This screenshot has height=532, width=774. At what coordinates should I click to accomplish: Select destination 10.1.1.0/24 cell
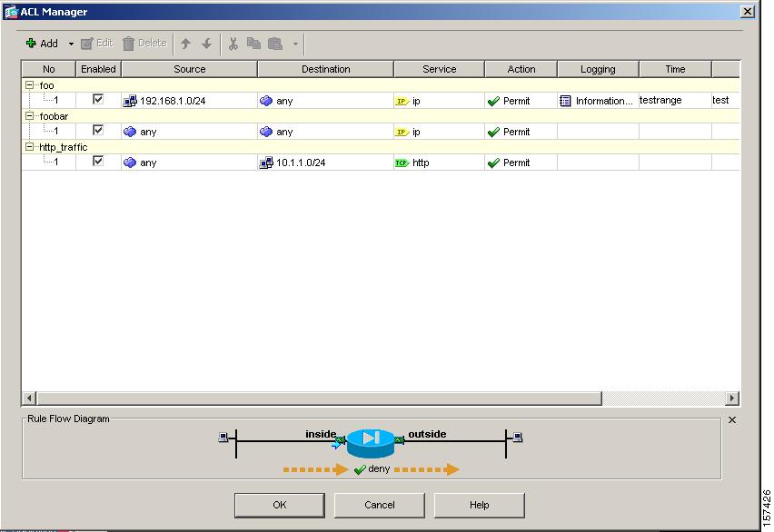click(326, 163)
